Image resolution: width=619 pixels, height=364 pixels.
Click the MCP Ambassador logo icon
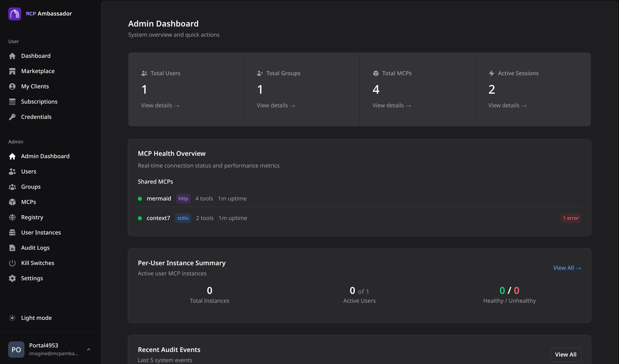14,14
